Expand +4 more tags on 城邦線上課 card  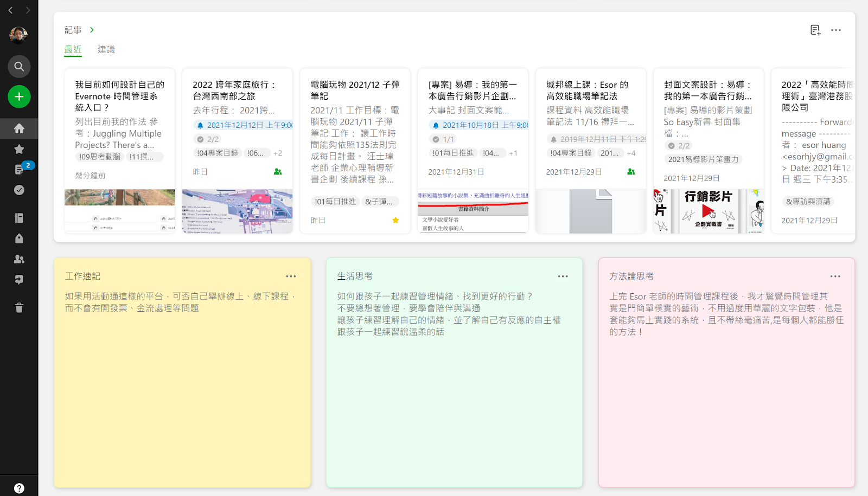click(x=631, y=153)
